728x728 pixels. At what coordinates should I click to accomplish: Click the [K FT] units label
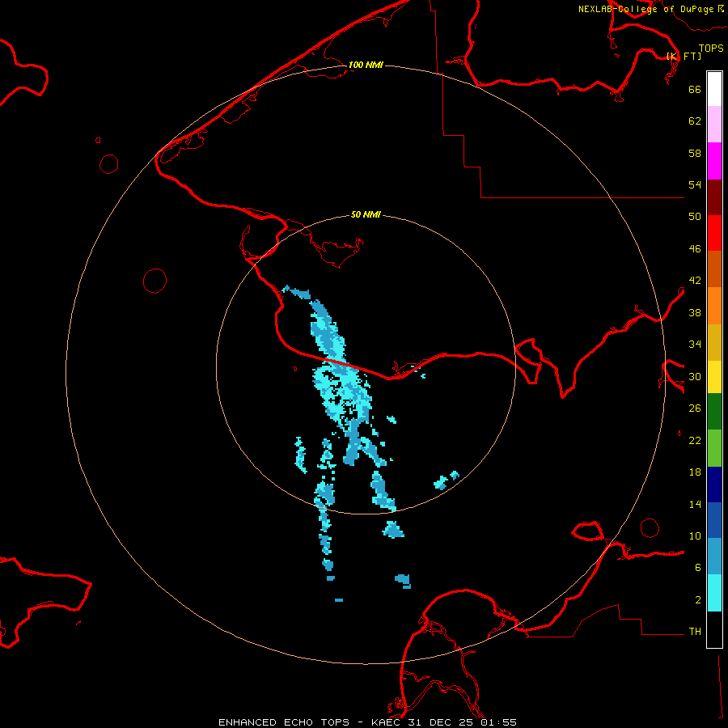684,56
